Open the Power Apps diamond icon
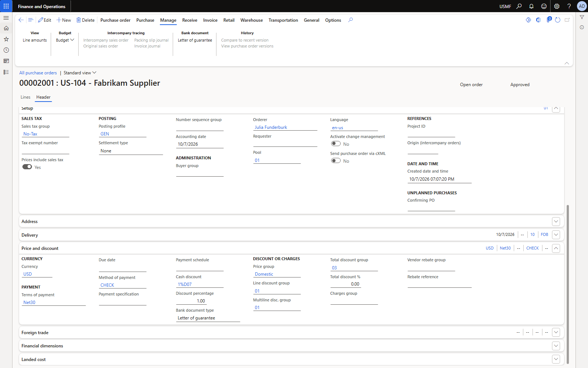 528,20
